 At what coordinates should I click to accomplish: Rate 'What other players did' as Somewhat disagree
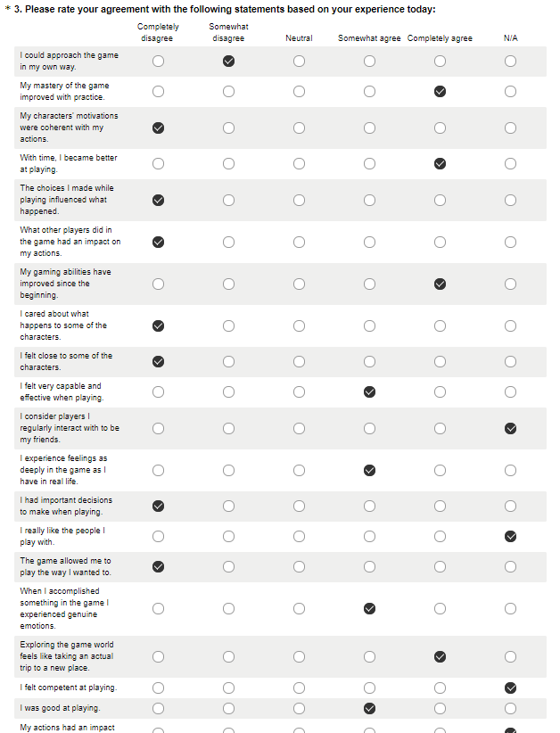click(228, 242)
